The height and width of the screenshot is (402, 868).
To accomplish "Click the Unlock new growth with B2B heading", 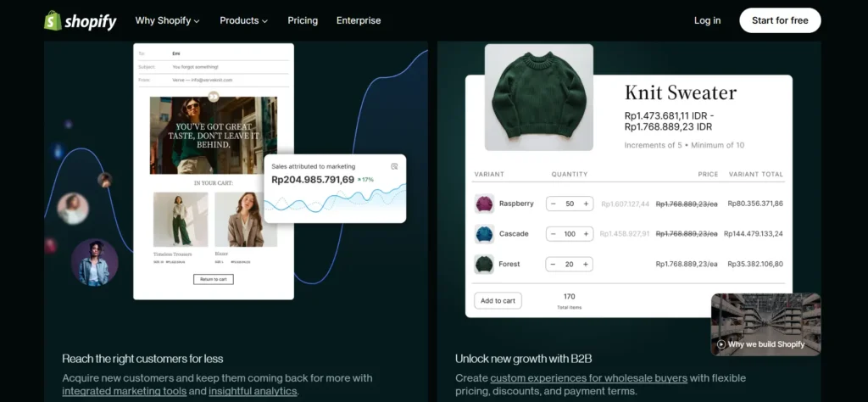I will point(523,359).
